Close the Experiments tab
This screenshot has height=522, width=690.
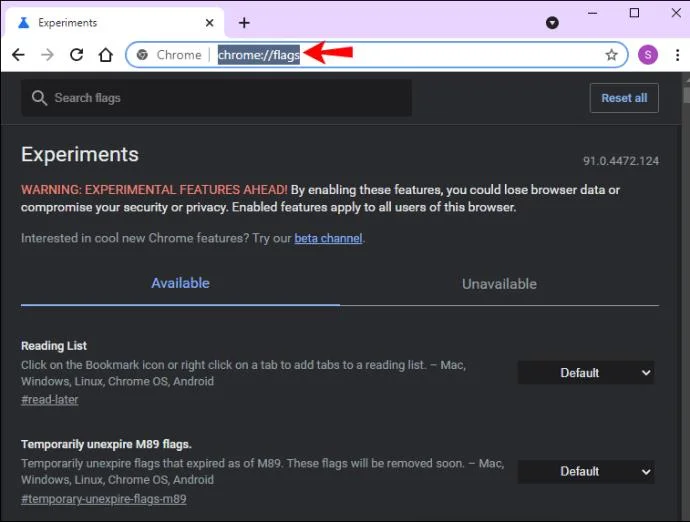[x=209, y=23]
